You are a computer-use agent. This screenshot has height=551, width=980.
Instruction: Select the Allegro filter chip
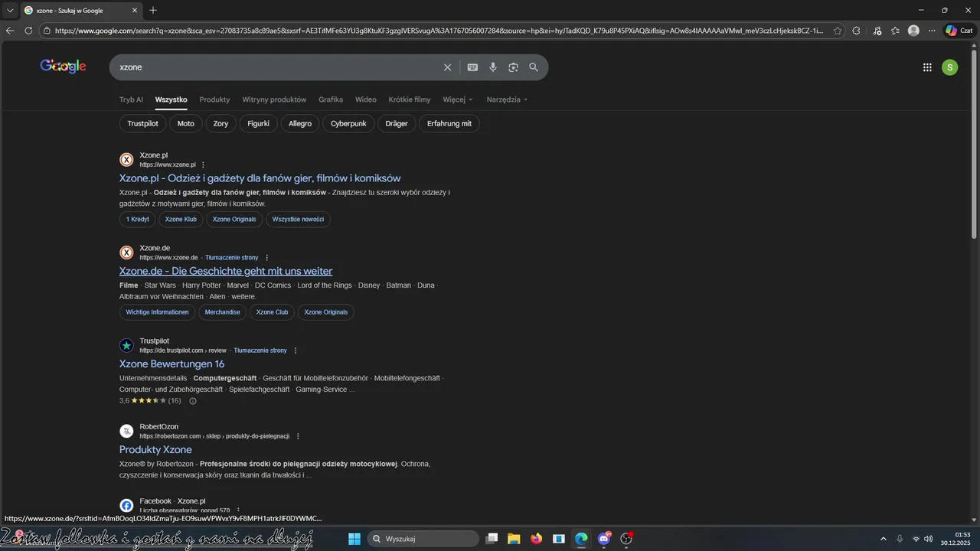pos(300,123)
